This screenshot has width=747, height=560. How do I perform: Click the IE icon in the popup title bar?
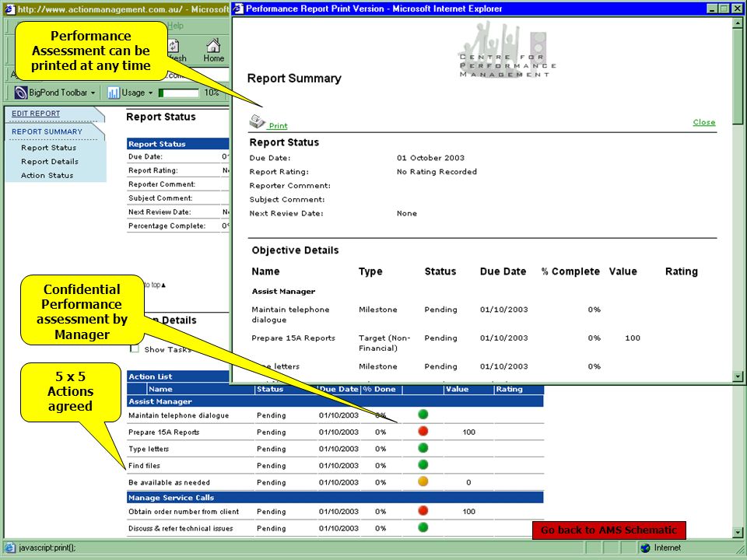coord(238,9)
